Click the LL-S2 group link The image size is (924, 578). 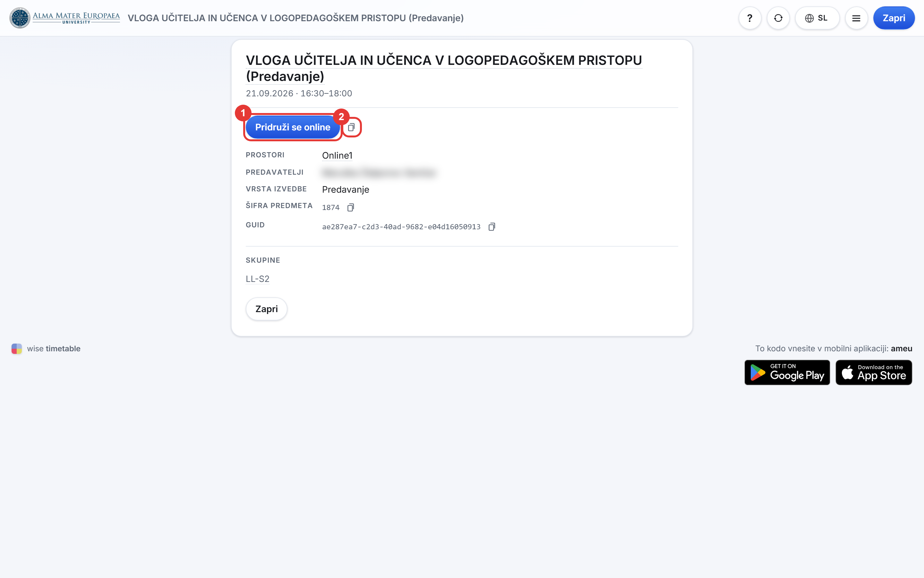[x=257, y=279]
